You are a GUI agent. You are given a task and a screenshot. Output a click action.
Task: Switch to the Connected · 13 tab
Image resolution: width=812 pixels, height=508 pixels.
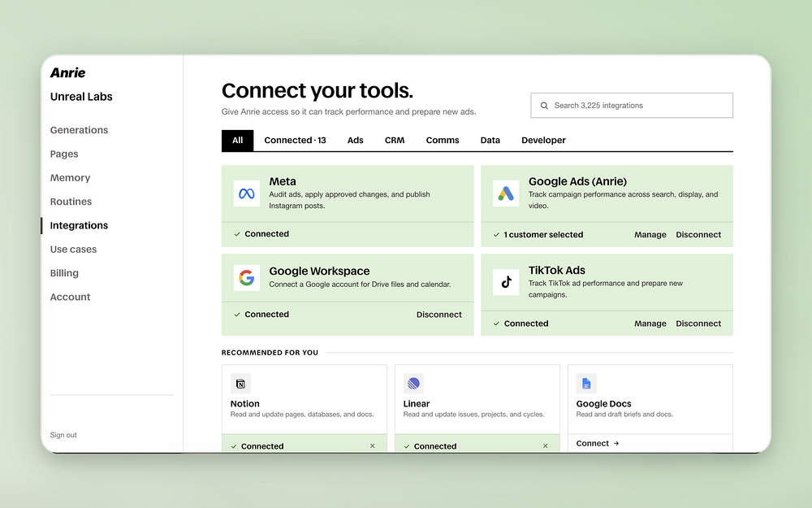coord(296,141)
